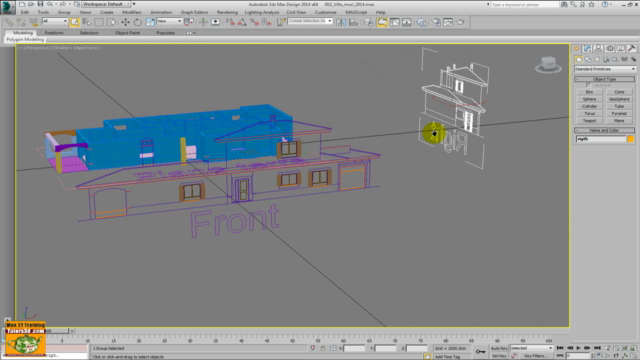The height and width of the screenshot is (360, 640).
Task: Create a Teapot primitive
Action: coord(589,121)
